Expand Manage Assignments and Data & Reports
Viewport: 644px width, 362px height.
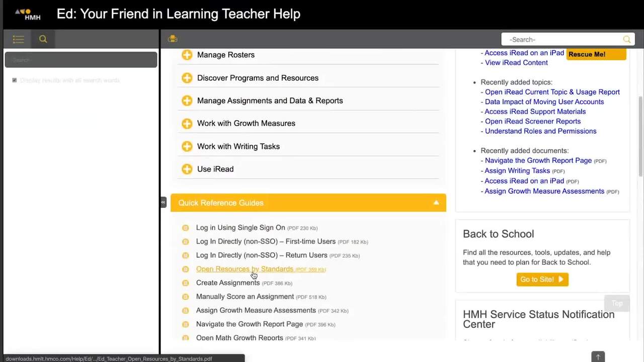click(x=270, y=101)
